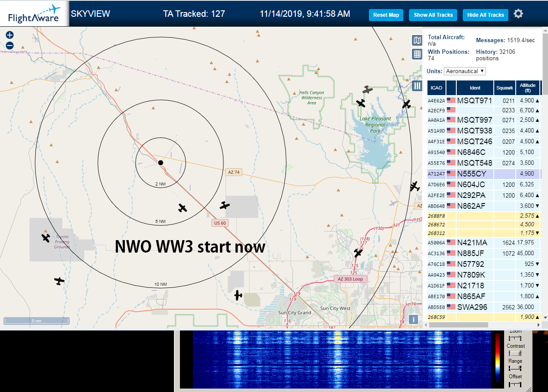The width and height of the screenshot is (548, 392).
Task: Select the SWA296 aircraft row
Action: tap(484, 307)
